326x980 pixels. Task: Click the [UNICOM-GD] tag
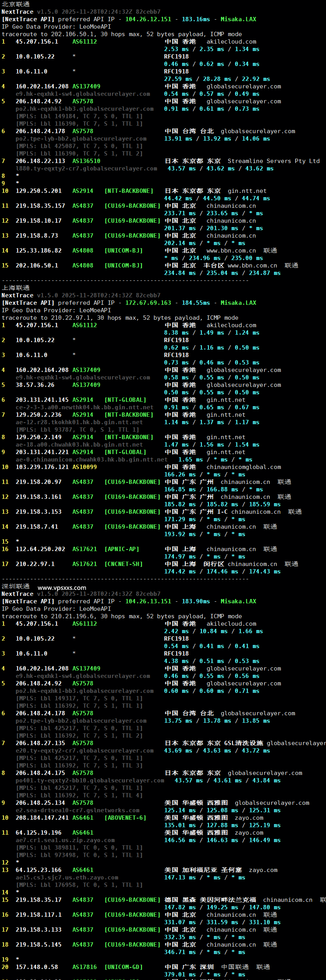pyautogui.click(x=123, y=967)
